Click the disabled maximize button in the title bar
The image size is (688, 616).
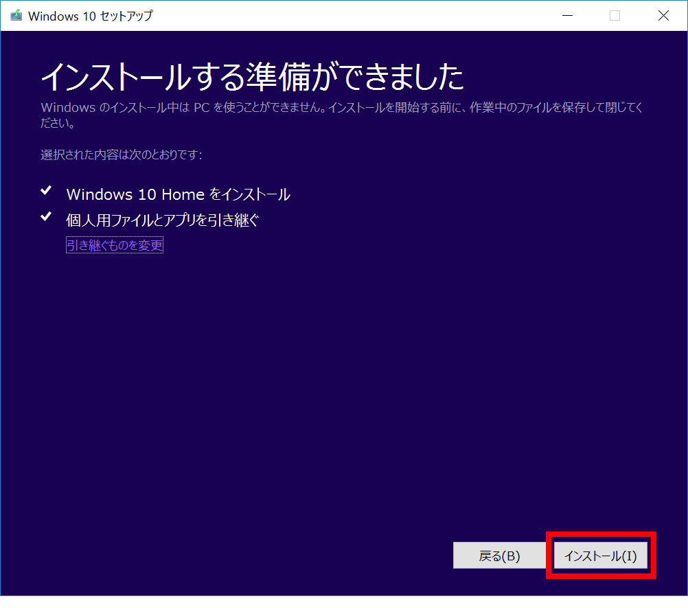615,16
